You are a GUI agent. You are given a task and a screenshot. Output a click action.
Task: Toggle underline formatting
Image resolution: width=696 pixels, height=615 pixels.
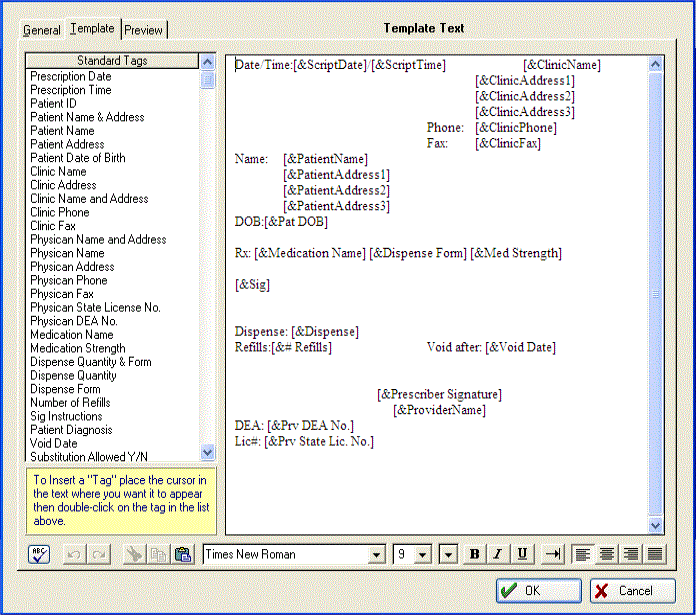[x=522, y=554]
